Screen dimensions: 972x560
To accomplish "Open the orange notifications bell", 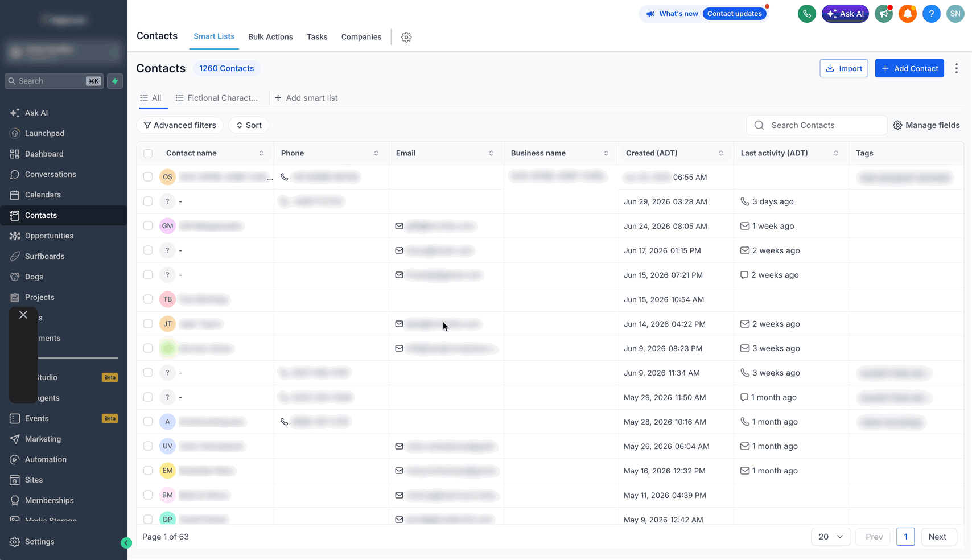I will pyautogui.click(x=907, y=14).
